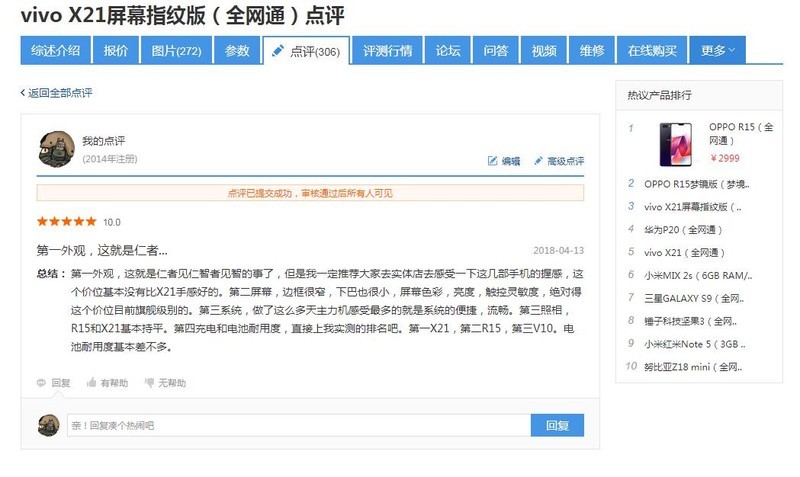Viewport: 800px width, 477px height.
Task: Click the reviewer avatar beside 我的点评
Action: click(56, 148)
